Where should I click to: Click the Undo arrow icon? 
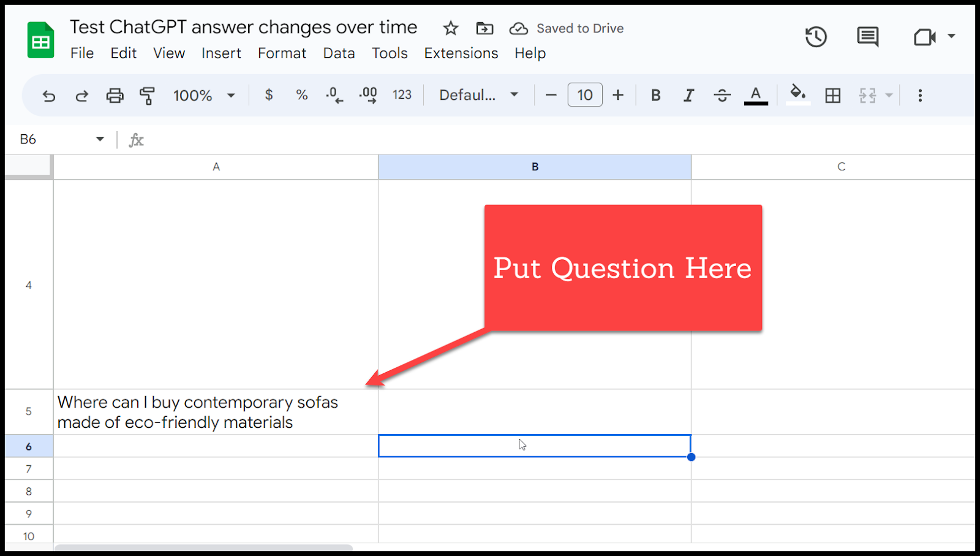point(49,96)
